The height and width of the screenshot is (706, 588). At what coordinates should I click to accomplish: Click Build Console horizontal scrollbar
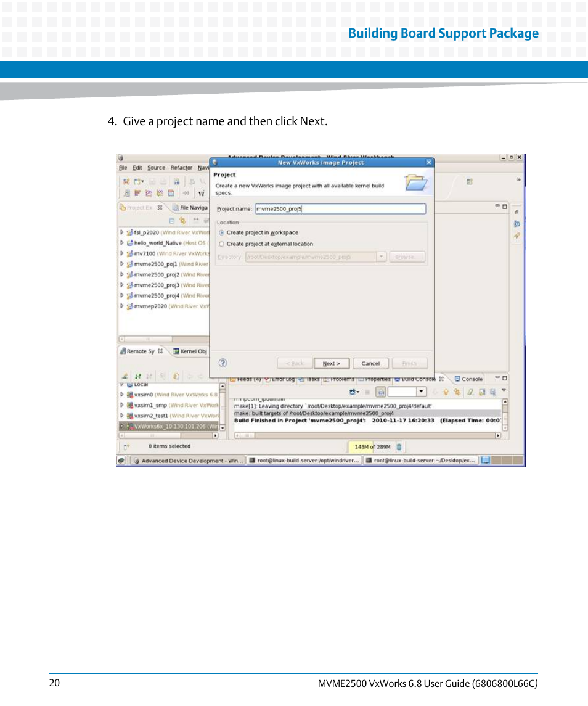pos(367,435)
